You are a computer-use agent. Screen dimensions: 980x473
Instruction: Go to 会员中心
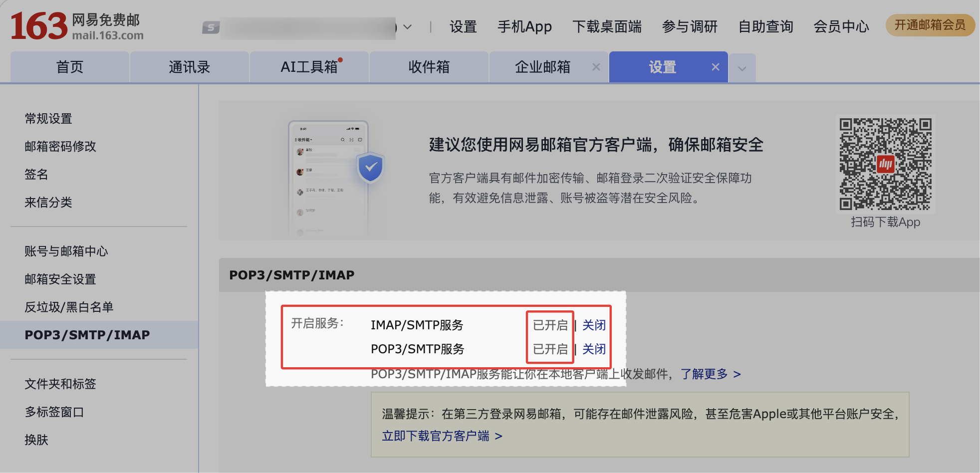[841, 27]
